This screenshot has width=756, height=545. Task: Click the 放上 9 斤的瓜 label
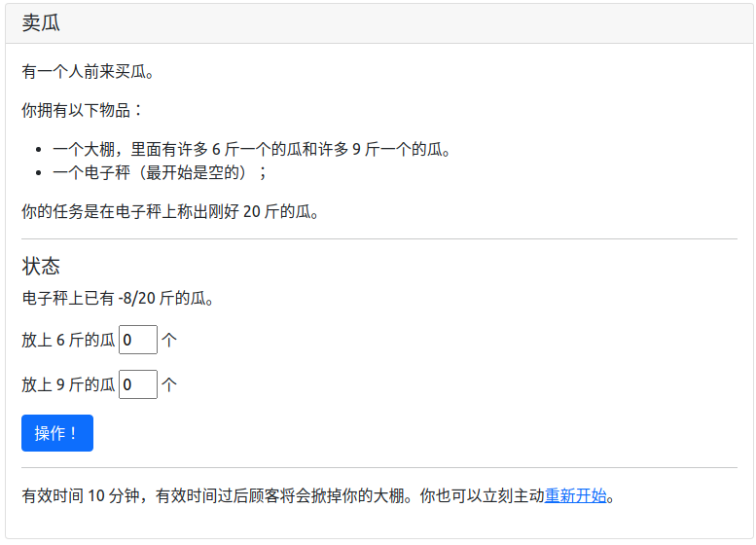click(x=68, y=385)
